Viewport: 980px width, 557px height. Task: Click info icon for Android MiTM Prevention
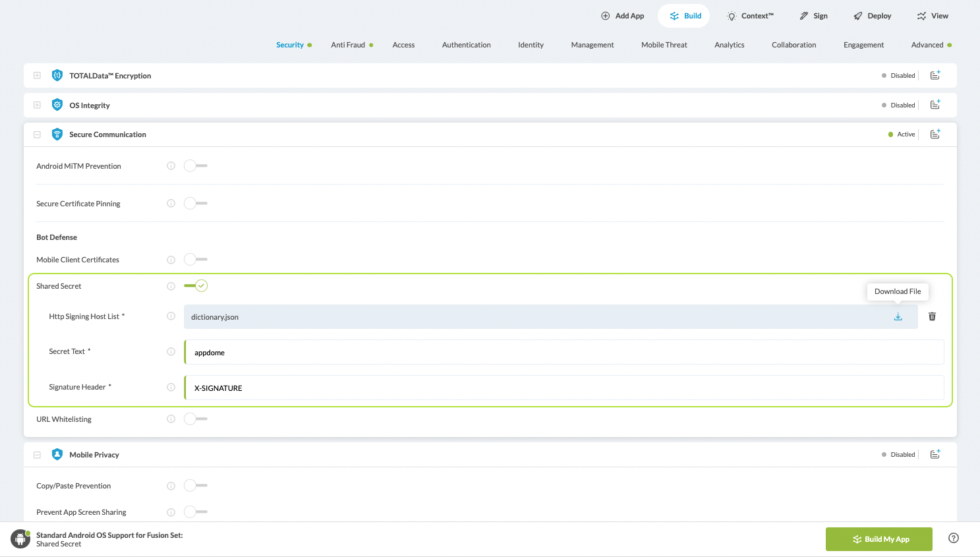171,166
